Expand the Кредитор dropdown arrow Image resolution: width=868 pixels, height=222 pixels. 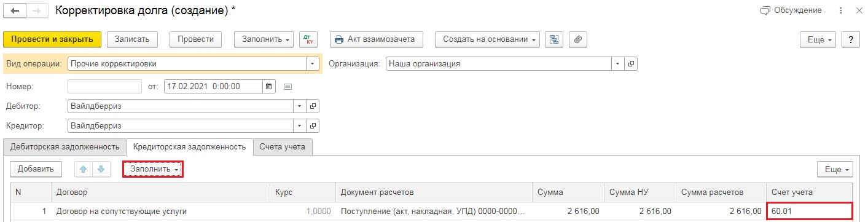[300, 126]
